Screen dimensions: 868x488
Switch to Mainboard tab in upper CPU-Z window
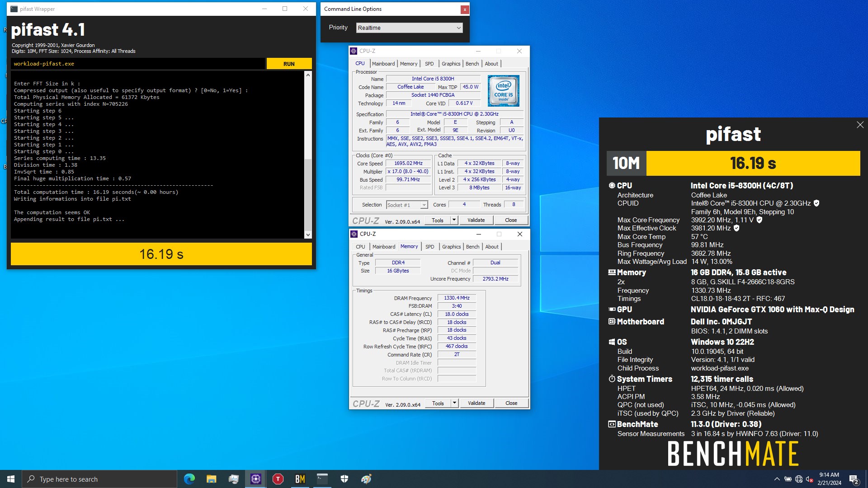[383, 64]
